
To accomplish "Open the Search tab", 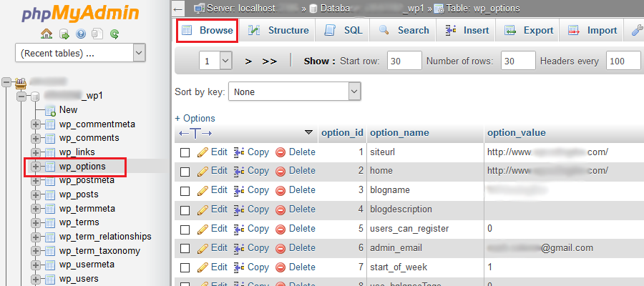I will [404, 30].
